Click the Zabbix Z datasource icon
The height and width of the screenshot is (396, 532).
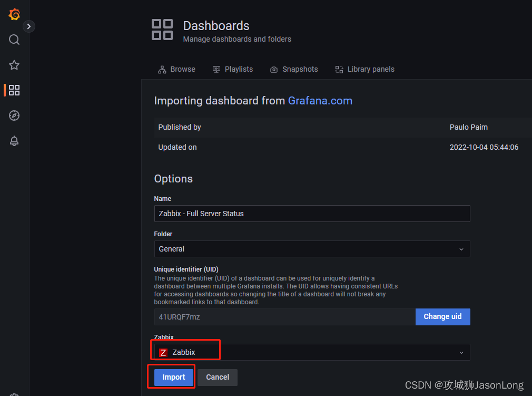coord(163,352)
